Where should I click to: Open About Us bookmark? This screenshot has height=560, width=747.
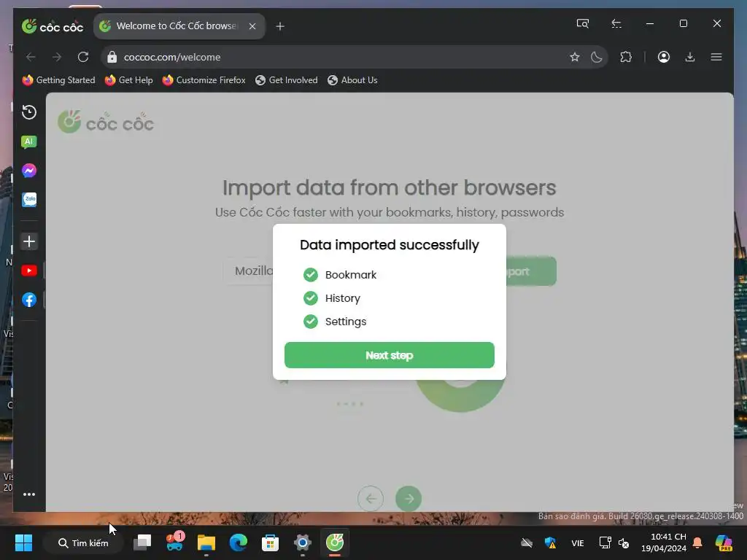click(x=352, y=80)
